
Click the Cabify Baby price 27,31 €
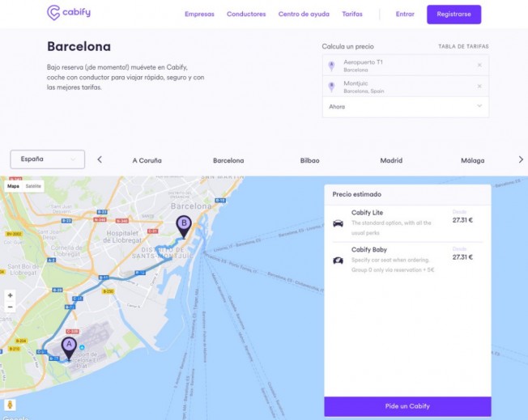tap(462, 257)
